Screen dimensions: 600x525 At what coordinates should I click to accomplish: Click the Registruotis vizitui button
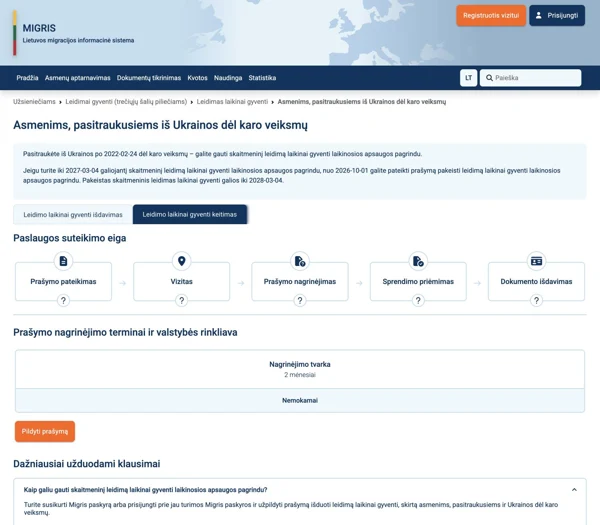tap(491, 15)
